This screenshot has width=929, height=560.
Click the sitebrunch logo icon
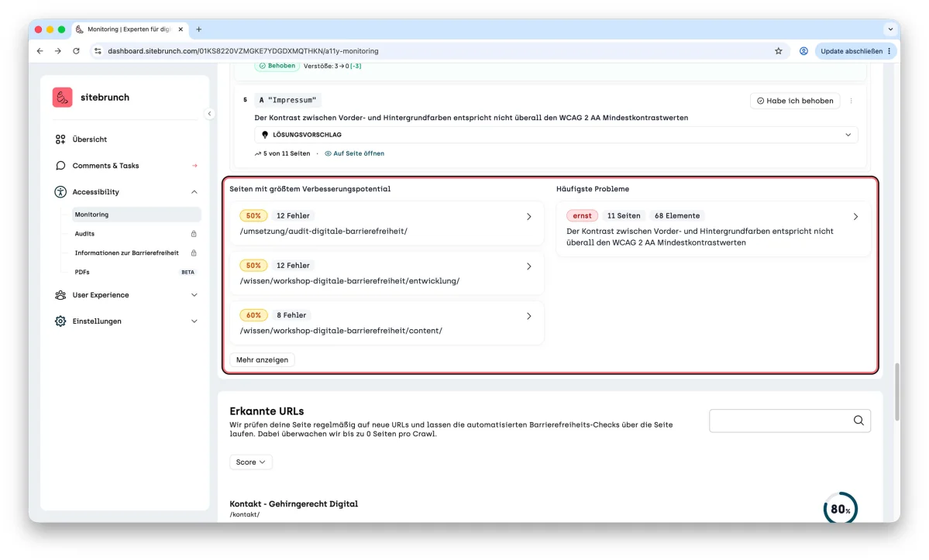[x=62, y=97]
